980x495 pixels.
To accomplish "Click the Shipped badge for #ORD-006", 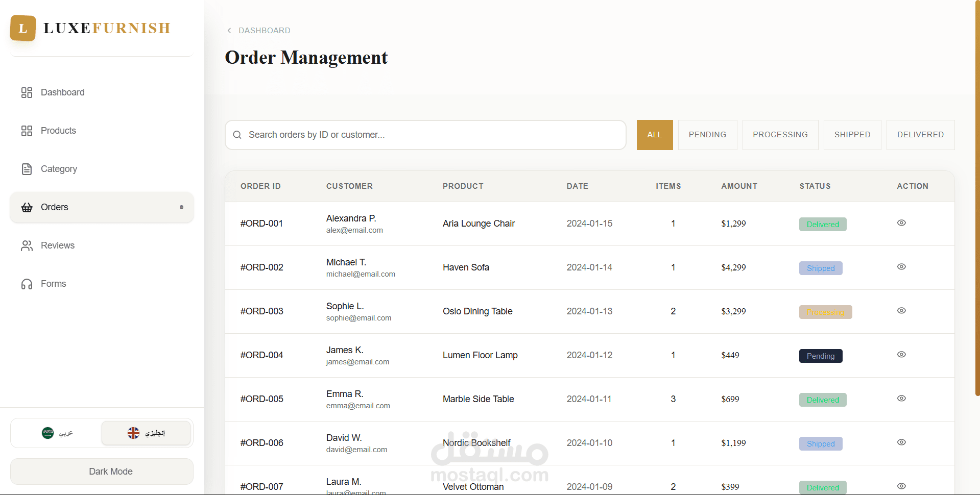I will tap(821, 443).
